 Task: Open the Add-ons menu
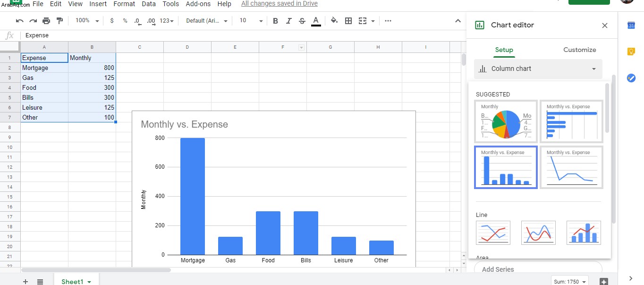pos(199,4)
